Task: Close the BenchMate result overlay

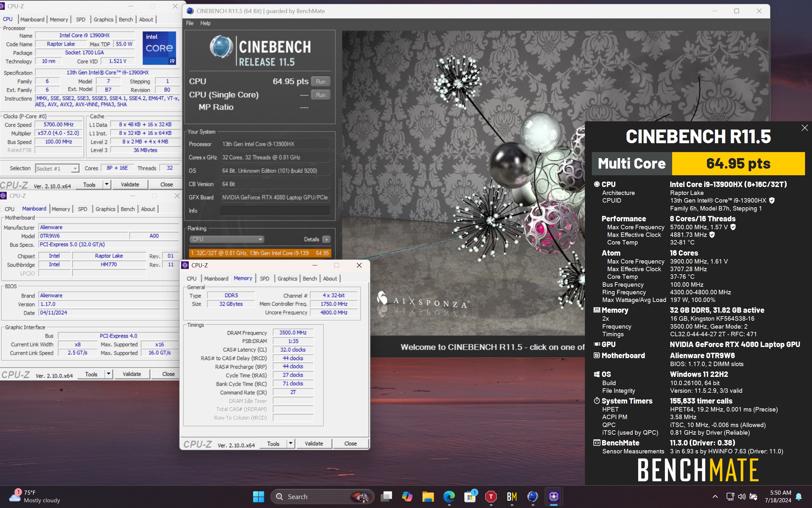Action: 804,128
